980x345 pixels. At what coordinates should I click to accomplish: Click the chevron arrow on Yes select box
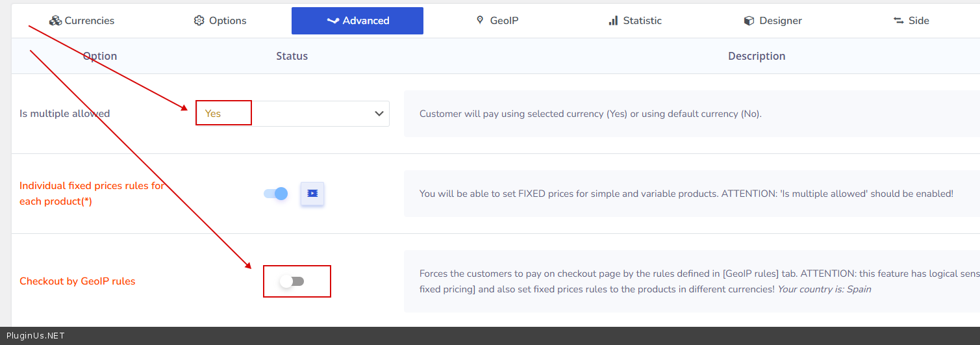click(379, 114)
